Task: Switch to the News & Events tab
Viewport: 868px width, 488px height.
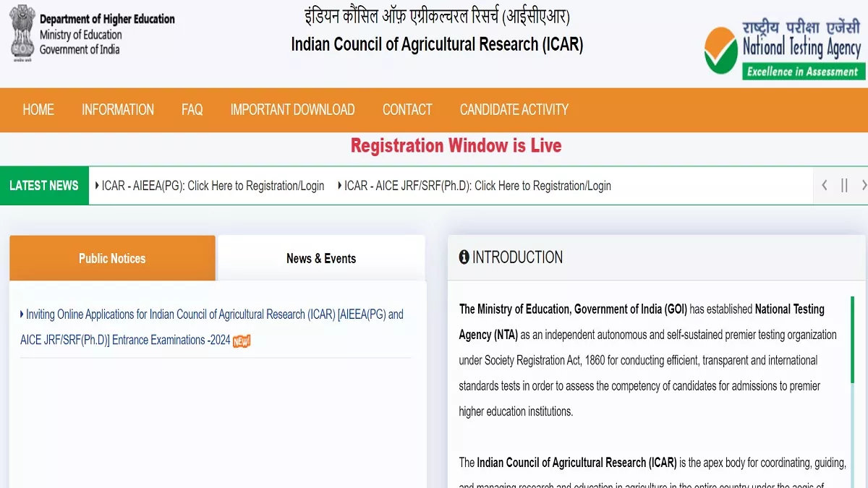Action: coord(321,258)
